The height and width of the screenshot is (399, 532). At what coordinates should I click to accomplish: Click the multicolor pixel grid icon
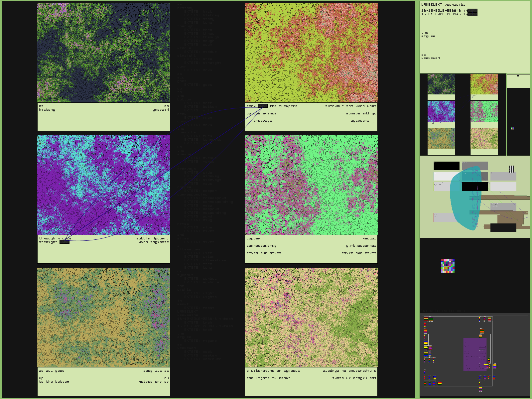point(448,266)
